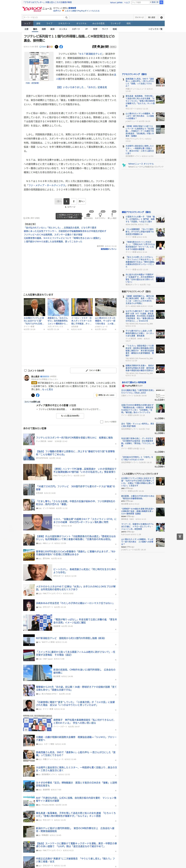This screenshot has width=186, height=868.
Task: Close the reaction prompt tooltip
Action: 80,214
